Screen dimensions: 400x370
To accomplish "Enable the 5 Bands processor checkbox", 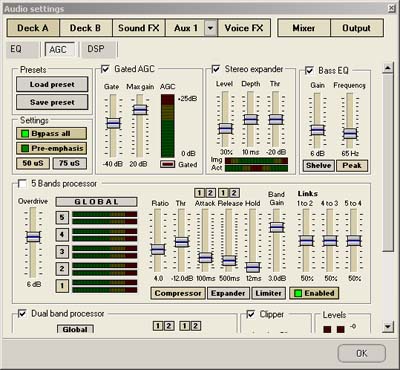I will (x=22, y=184).
